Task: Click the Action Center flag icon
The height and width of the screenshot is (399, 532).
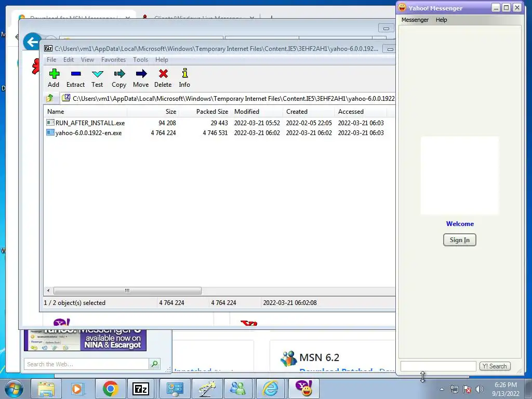Action: [467, 389]
